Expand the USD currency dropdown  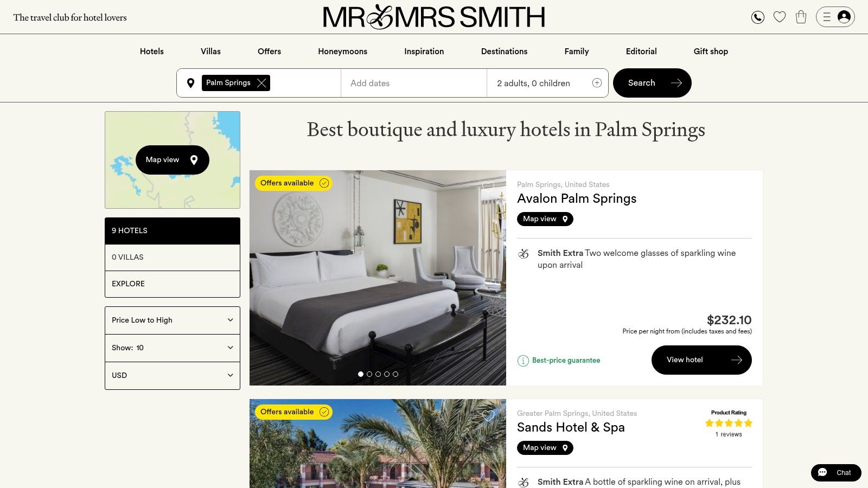[173, 376]
